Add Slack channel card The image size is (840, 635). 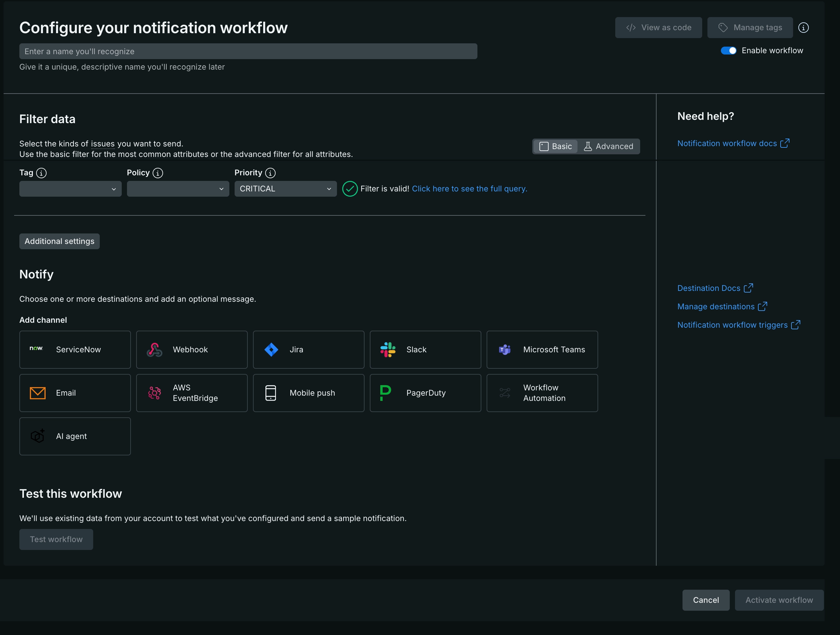tap(425, 350)
